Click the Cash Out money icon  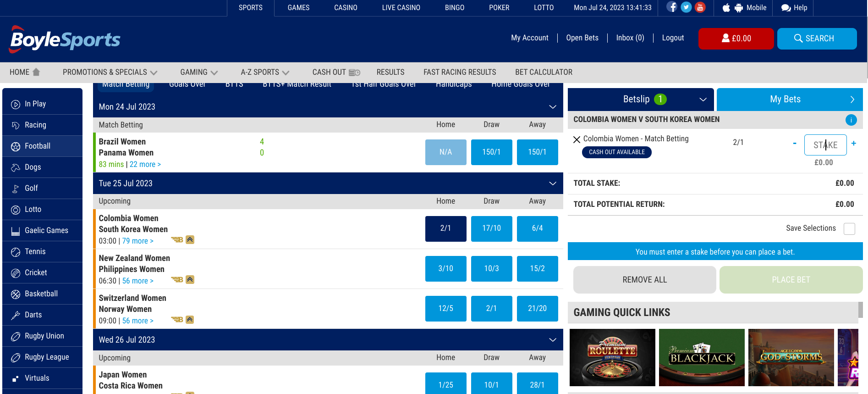coord(355,72)
